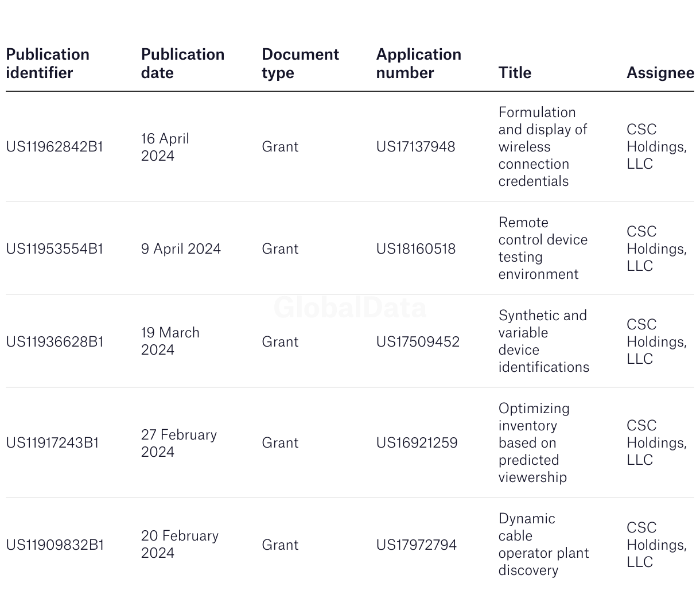Viewport: 700px width, 614px height.
Task: Click the Publication identifier column header
Action: (48, 64)
